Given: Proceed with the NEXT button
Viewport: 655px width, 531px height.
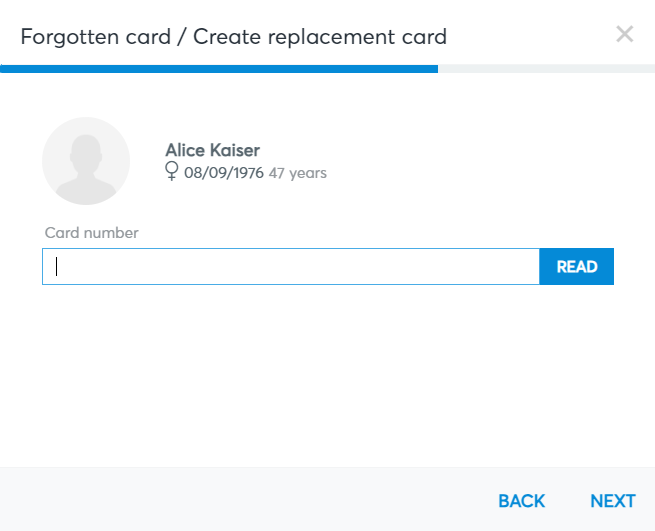Looking at the screenshot, I should (613, 501).
